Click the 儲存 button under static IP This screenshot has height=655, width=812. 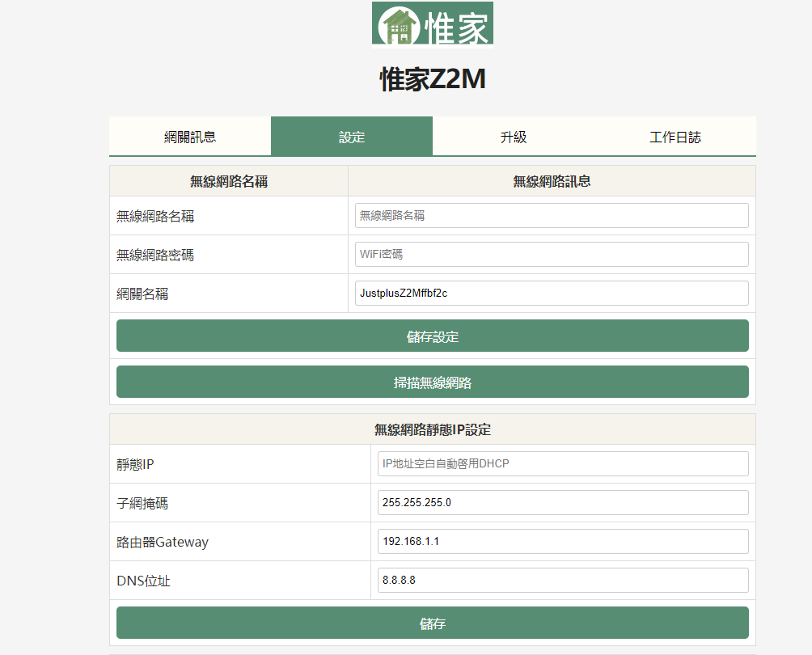pyautogui.click(x=433, y=623)
